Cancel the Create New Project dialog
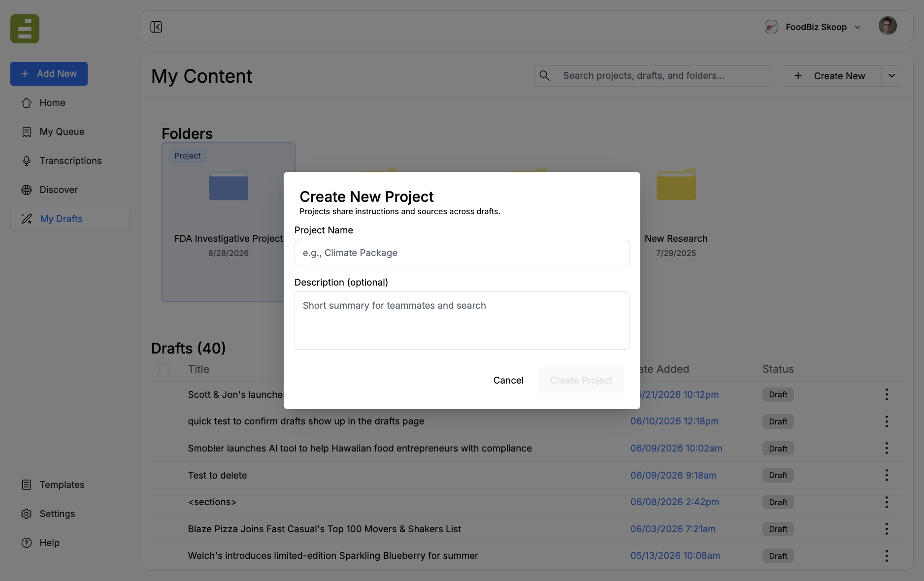The height and width of the screenshot is (581, 924). 508,380
